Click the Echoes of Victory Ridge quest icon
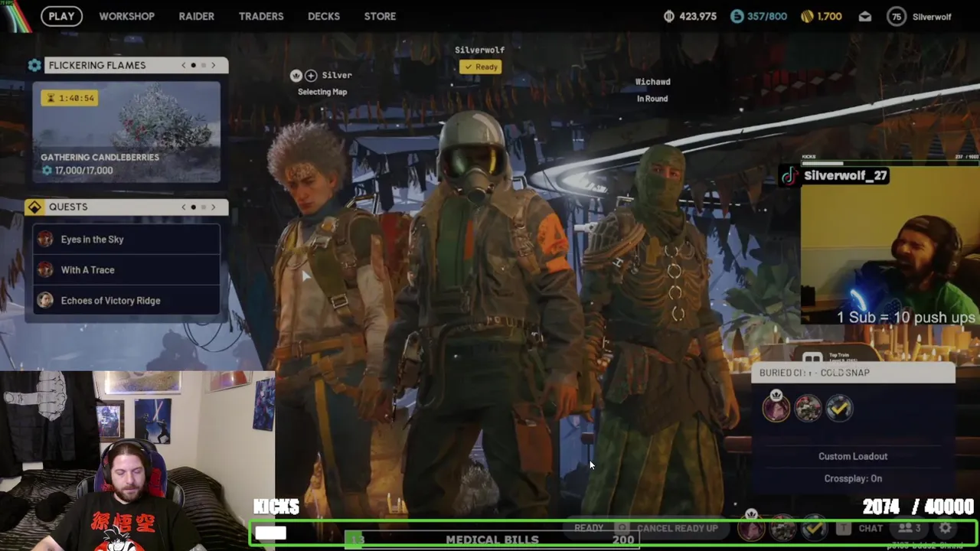Screen dimensions: 980x551 (45, 301)
